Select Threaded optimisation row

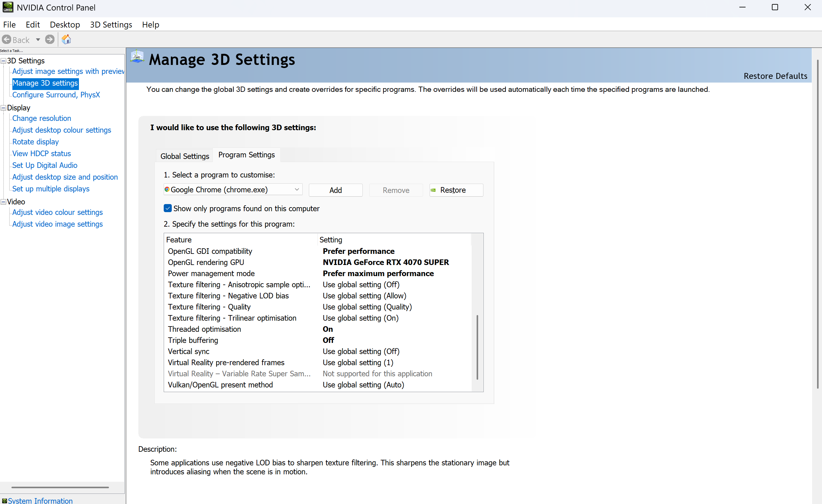[x=318, y=329]
